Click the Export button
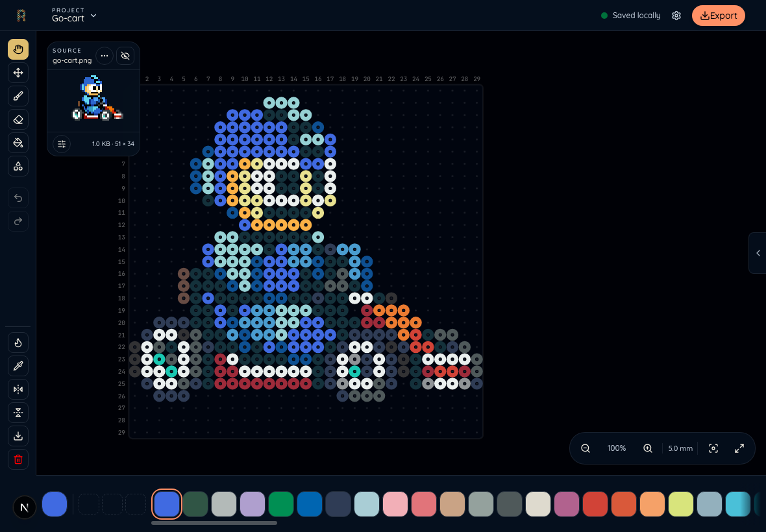Viewport: 766px width, 532px height. [x=718, y=16]
